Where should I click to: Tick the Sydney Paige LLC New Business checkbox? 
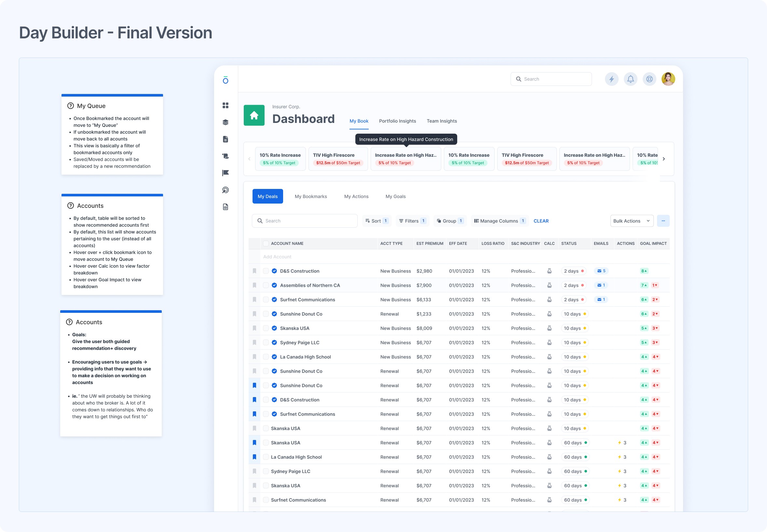click(x=266, y=343)
